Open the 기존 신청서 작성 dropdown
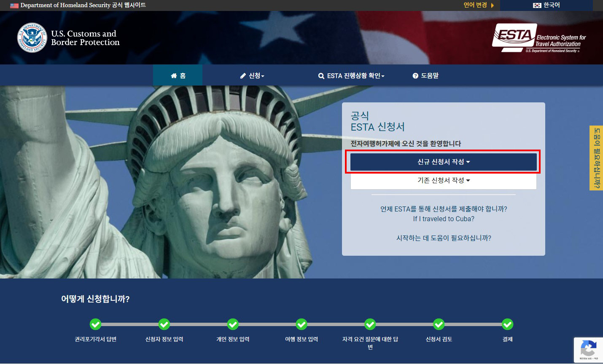 pyautogui.click(x=444, y=180)
